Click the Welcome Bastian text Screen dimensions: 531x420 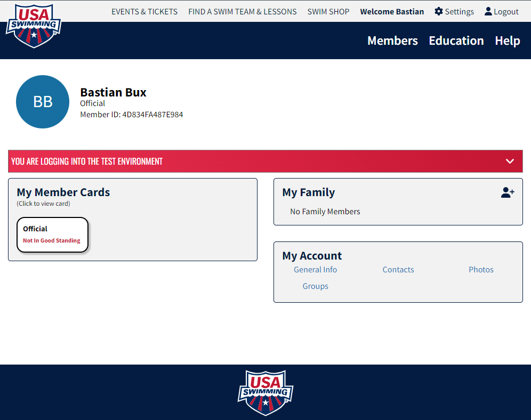pyautogui.click(x=392, y=12)
